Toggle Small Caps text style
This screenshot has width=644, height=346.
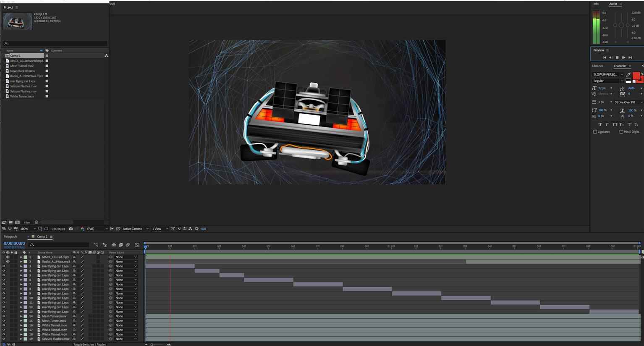(622, 125)
